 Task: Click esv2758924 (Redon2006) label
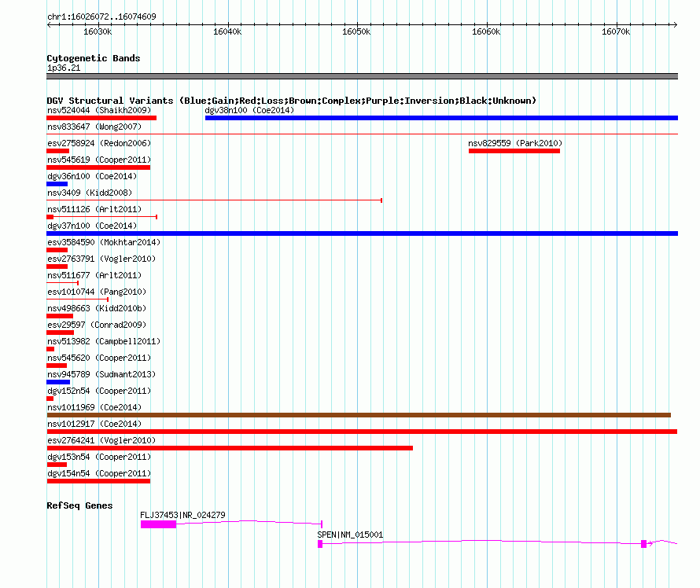click(x=99, y=143)
